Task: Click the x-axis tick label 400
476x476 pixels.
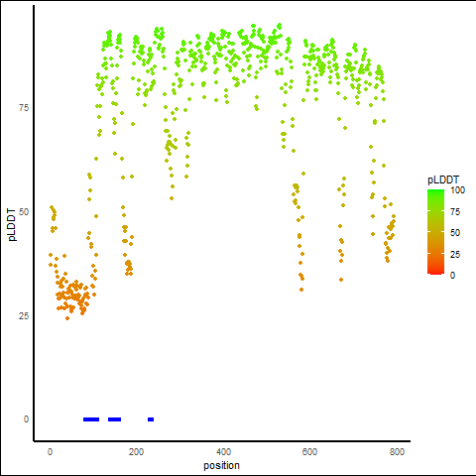Action: tap(224, 452)
